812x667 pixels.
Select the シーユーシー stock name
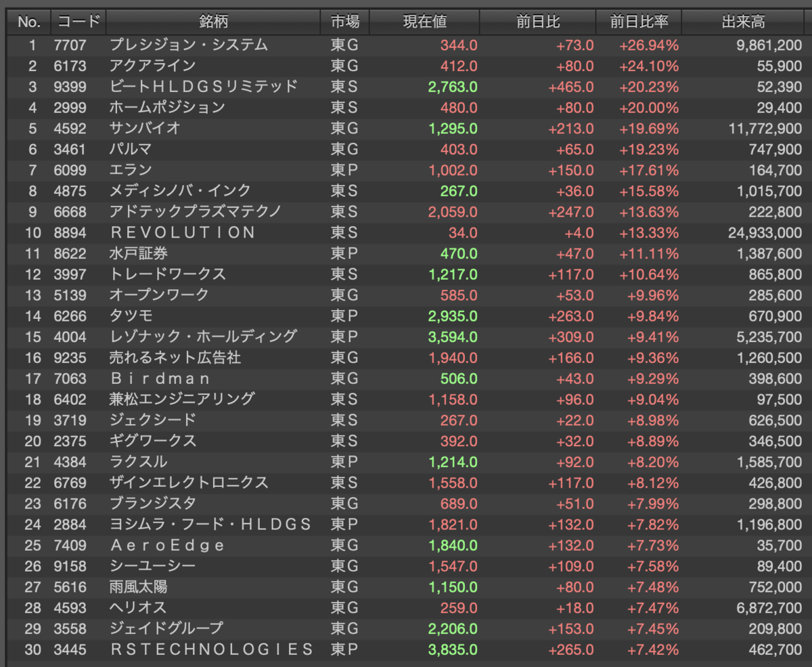[153, 566]
